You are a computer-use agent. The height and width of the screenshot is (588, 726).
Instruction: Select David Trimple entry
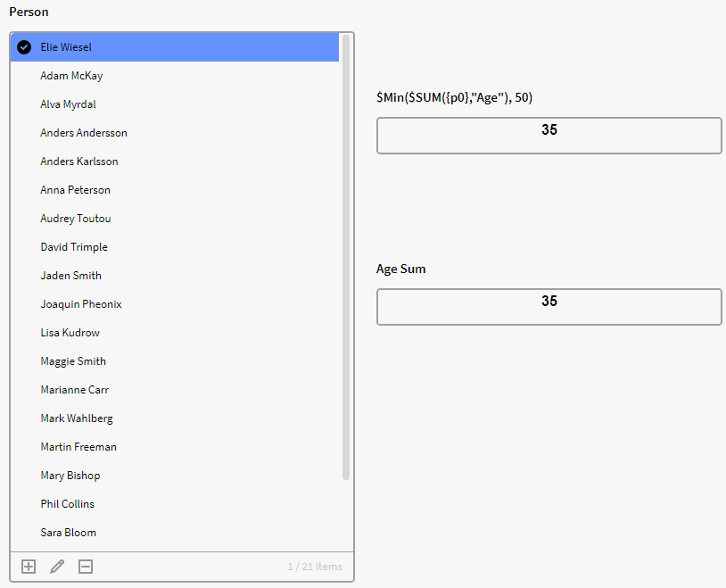74,247
